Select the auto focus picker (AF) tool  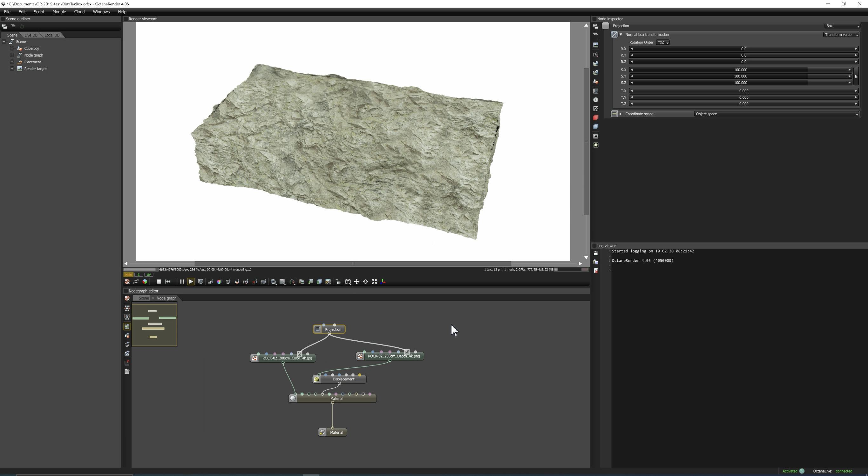point(210,282)
